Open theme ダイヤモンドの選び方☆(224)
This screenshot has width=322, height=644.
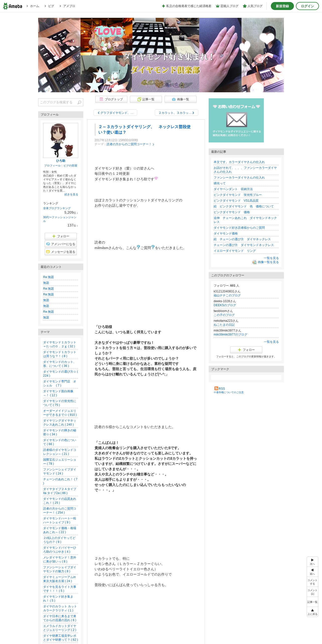point(61,374)
